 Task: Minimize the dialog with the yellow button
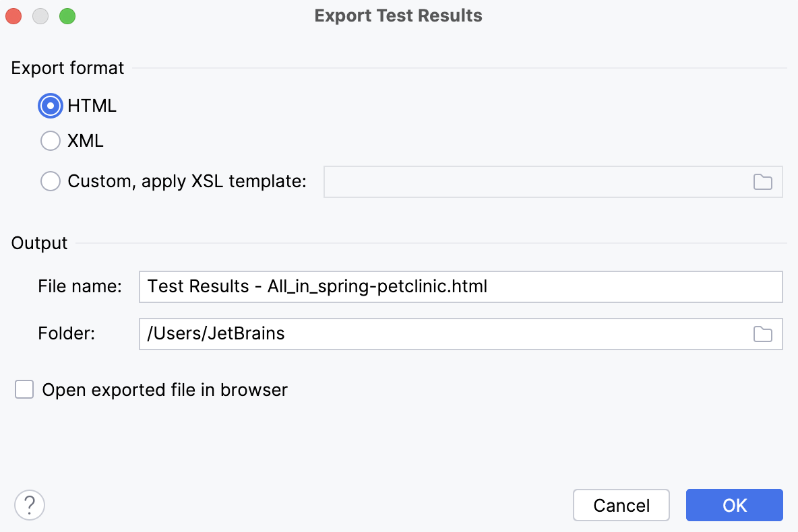click(40, 15)
